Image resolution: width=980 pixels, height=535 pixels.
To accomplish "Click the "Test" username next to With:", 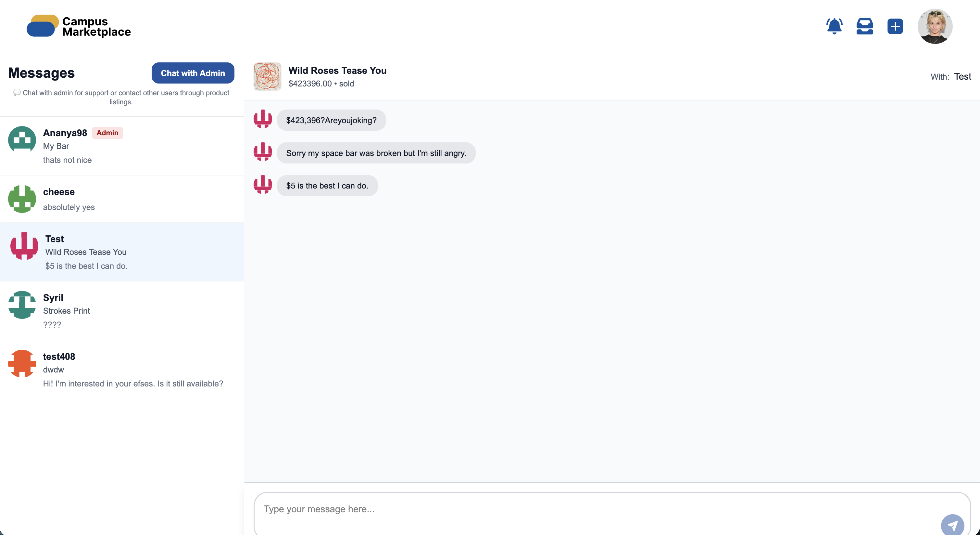I will (962, 76).
